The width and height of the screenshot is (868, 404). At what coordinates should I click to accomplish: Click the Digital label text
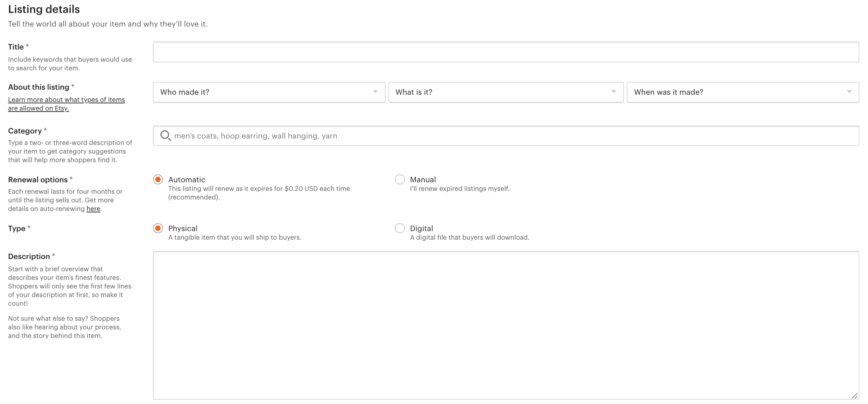click(x=421, y=228)
